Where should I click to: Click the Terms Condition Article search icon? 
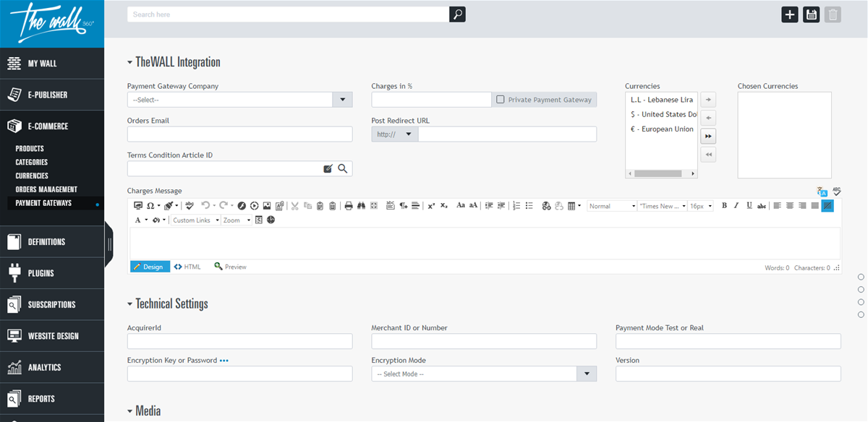[343, 168]
